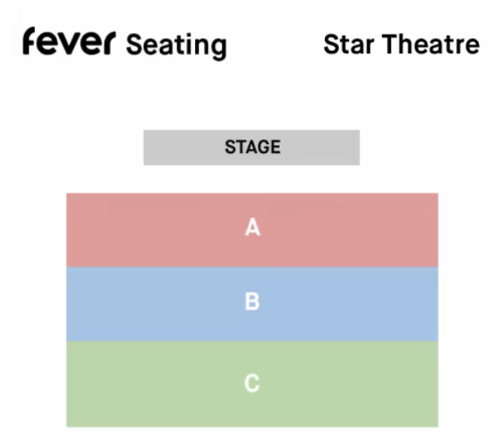Image resolution: width=503 pixels, height=448 pixels.
Task: Click the Star Theatre venue title
Action: pyautogui.click(x=401, y=44)
